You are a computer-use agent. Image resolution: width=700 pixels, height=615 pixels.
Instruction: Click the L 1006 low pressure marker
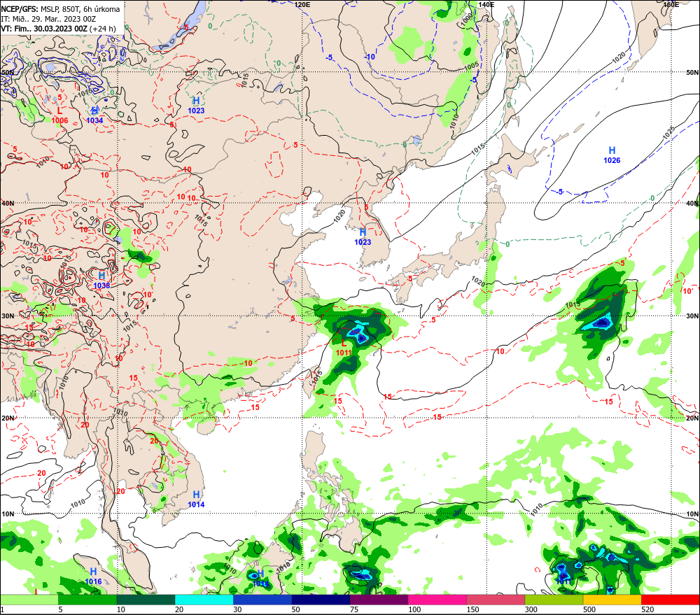pyautogui.click(x=59, y=115)
